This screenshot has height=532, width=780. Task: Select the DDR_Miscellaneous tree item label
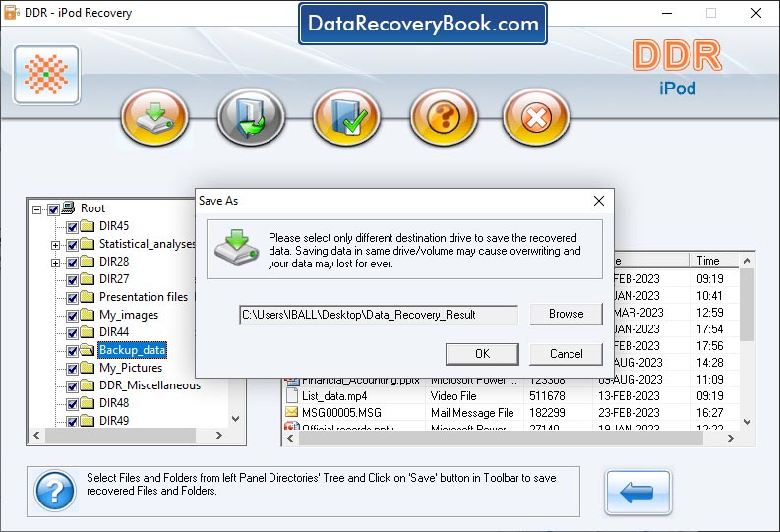[150, 385]
